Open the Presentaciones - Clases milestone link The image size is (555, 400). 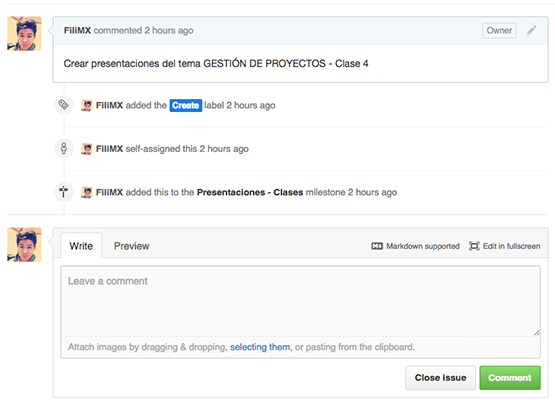[250, 192]
